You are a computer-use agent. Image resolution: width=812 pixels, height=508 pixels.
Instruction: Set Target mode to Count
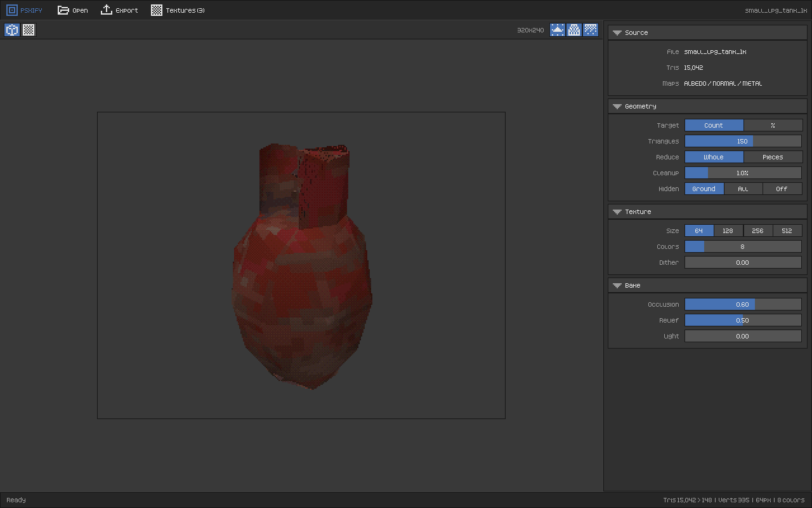(x=714, y=126)
